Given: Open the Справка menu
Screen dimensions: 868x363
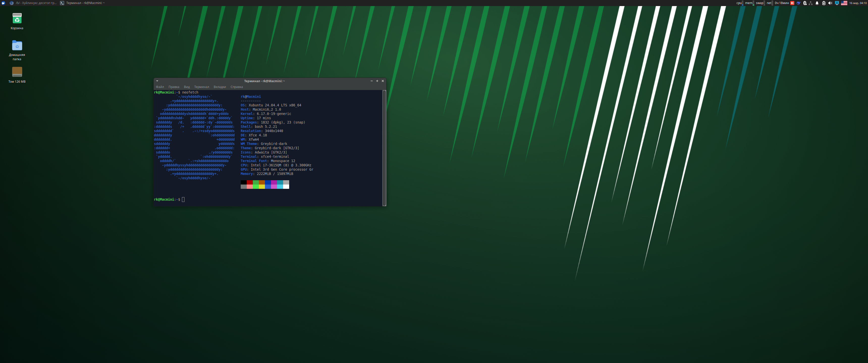Looking at the screenshot, I should pos(236,87).
